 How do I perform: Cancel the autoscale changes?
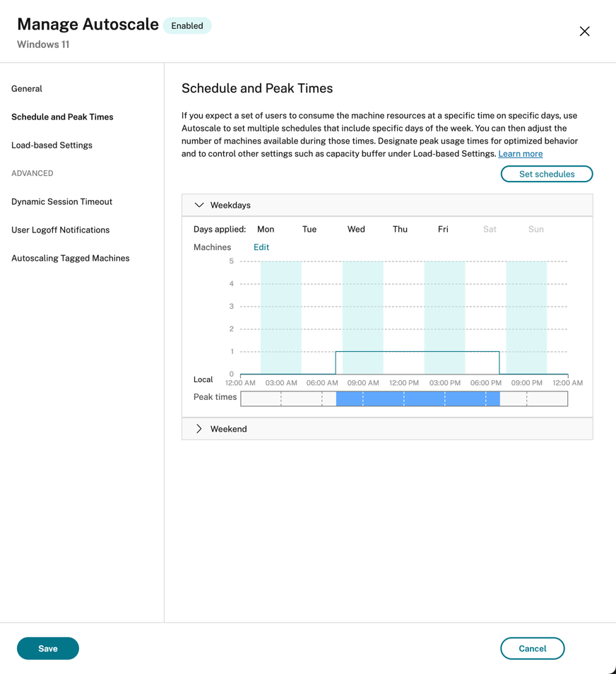[x=532, y=648]
